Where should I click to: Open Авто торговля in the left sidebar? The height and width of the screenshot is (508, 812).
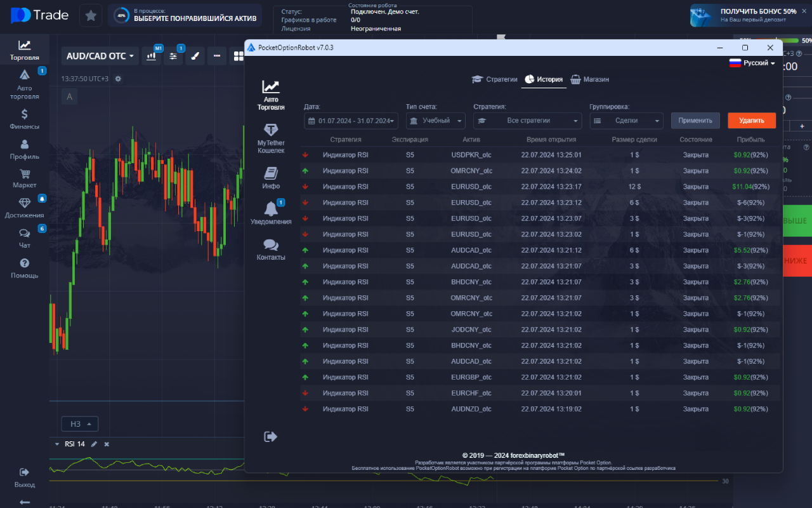click(25, 84)
